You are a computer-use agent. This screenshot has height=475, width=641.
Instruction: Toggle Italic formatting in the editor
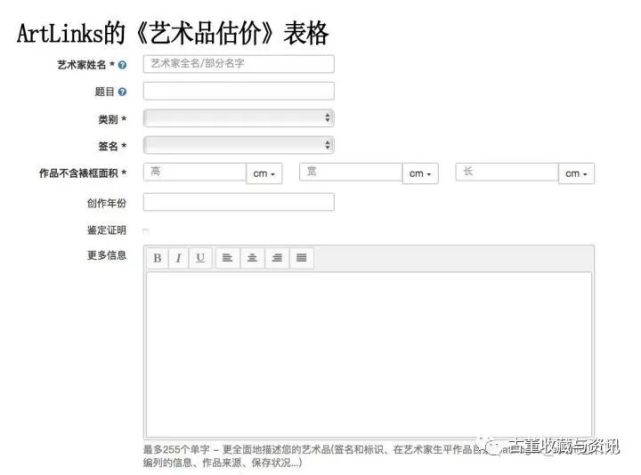179,258
